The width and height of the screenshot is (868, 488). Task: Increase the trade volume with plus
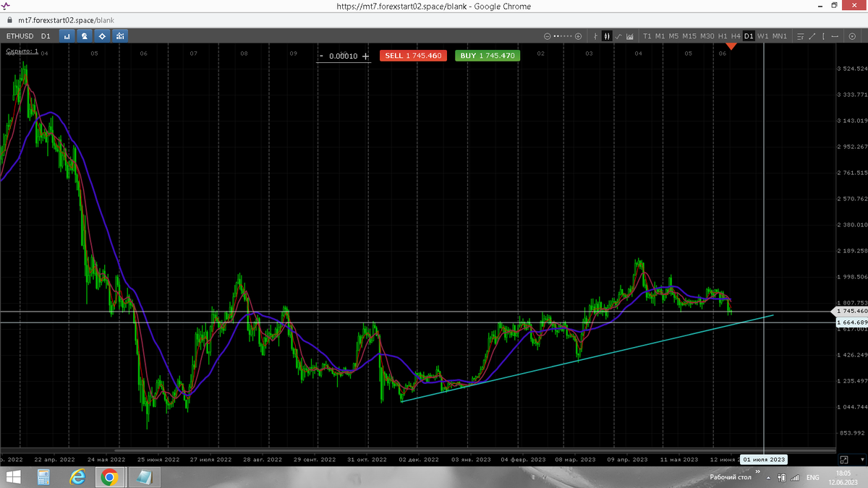pos(365,56)
